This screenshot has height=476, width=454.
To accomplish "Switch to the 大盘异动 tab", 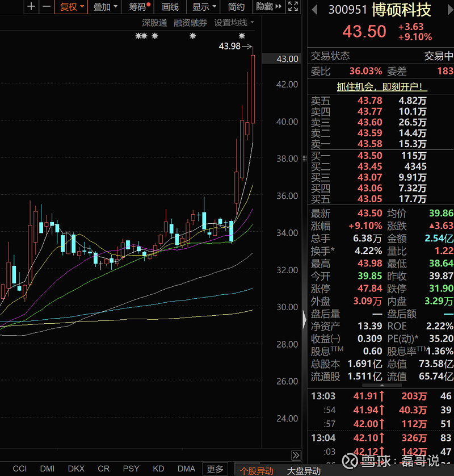I will click(304, 471).
